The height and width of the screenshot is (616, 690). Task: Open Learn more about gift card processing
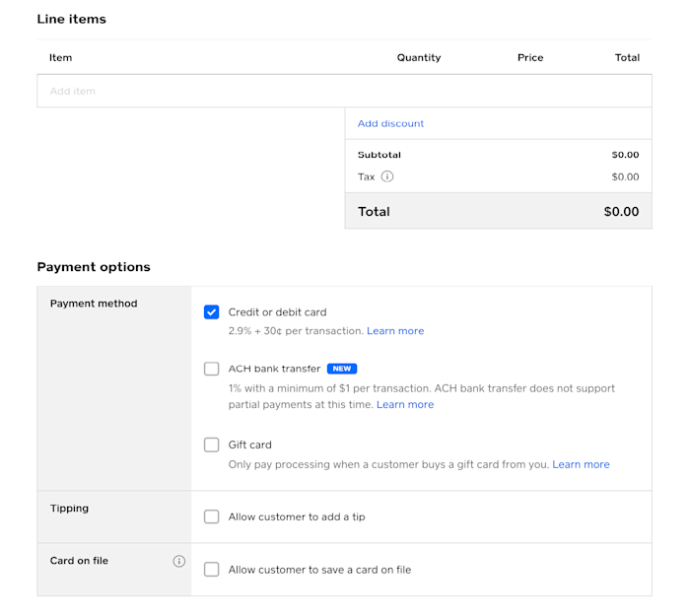point(581,464)
